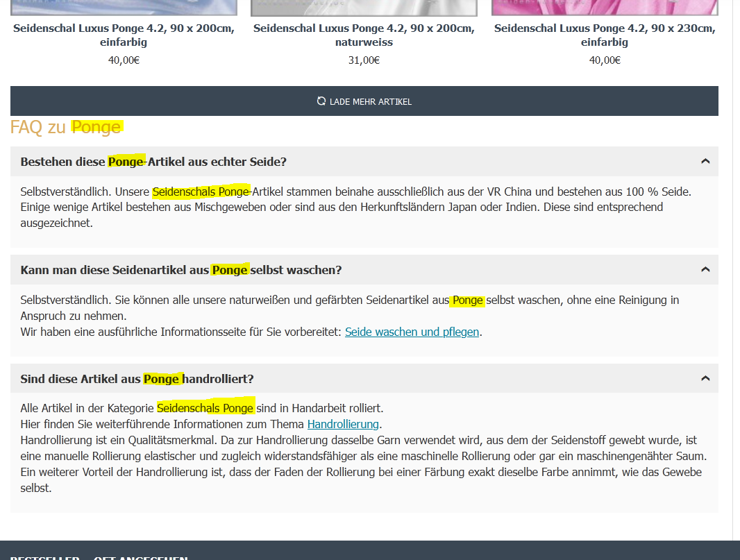Open the 90 x 200cm einfarbig Seidenschal title
Screen dimensions: 740x560
[x=124, y=35]
